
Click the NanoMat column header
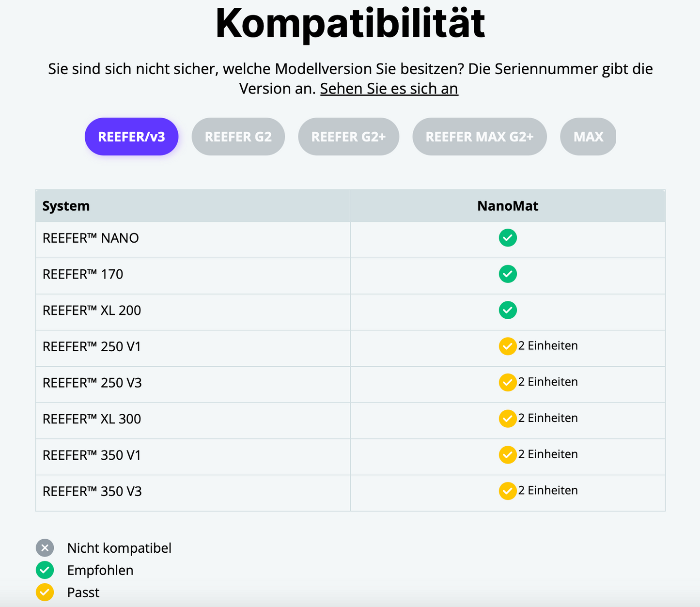507,206
